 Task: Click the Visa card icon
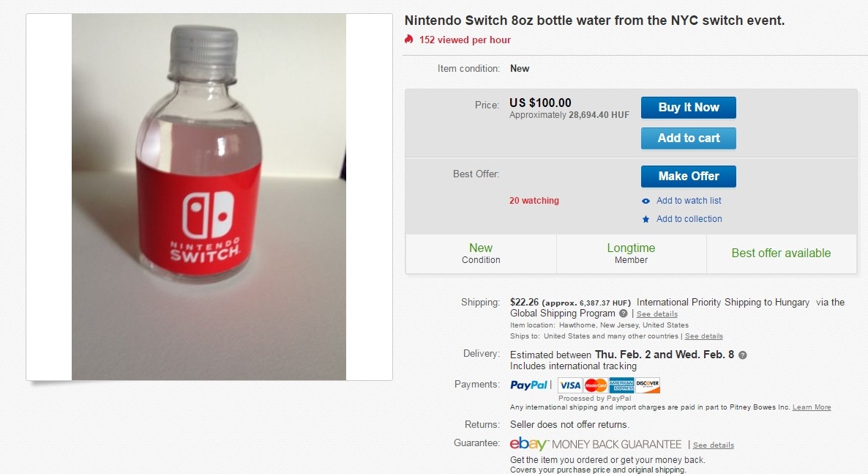coord(569,385)
